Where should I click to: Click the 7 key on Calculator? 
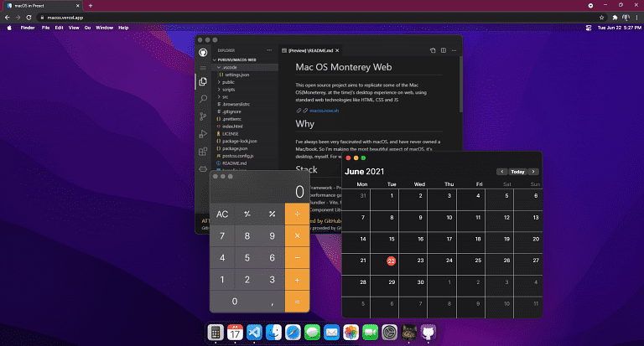coord(222,236)
